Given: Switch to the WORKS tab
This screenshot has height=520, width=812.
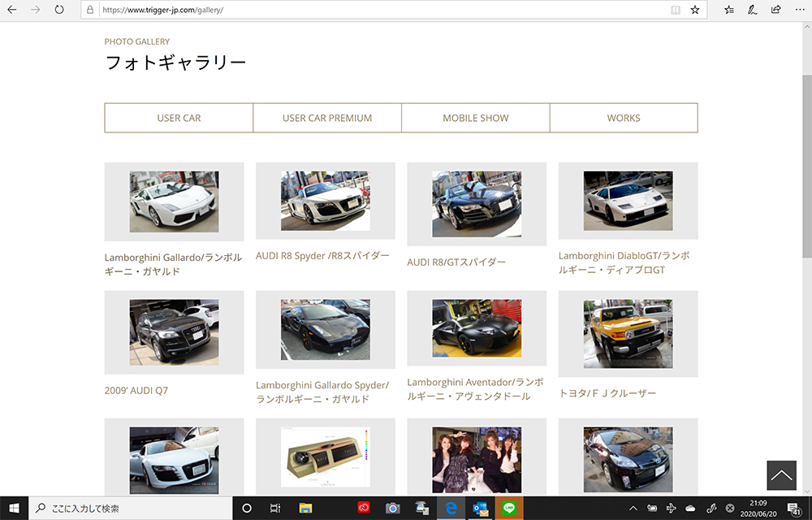Looking at the screenshot, I should point(624,118).
